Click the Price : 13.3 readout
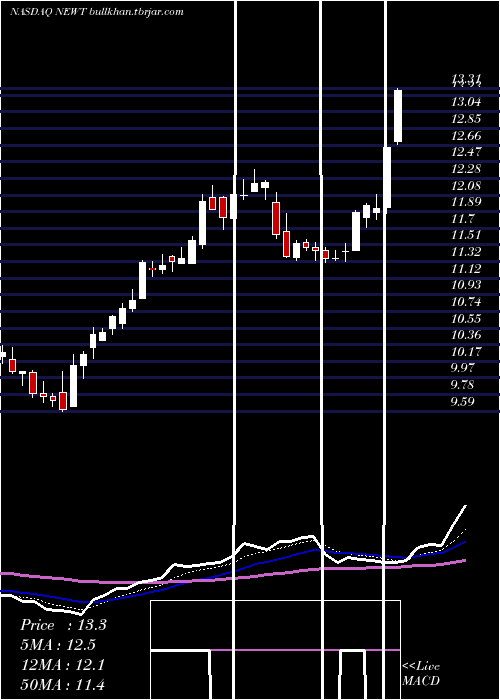The height and width of the screenshot is (700, 500). 63,625
